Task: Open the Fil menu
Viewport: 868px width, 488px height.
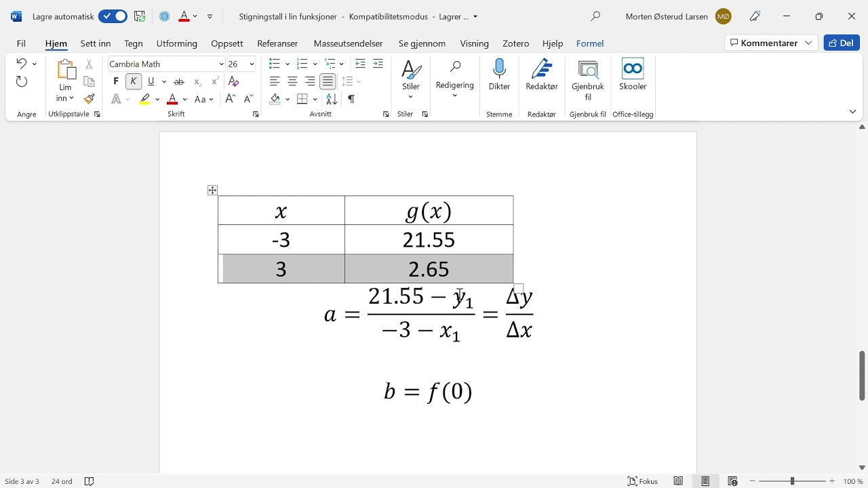Action: pyautogui.click(x=21, y=43)
